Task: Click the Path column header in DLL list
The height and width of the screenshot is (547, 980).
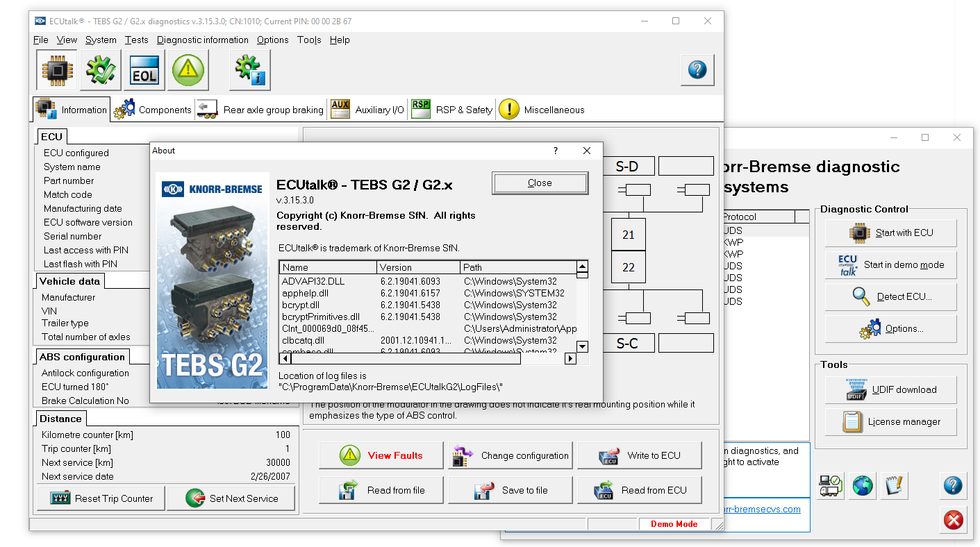Action: 518,267
